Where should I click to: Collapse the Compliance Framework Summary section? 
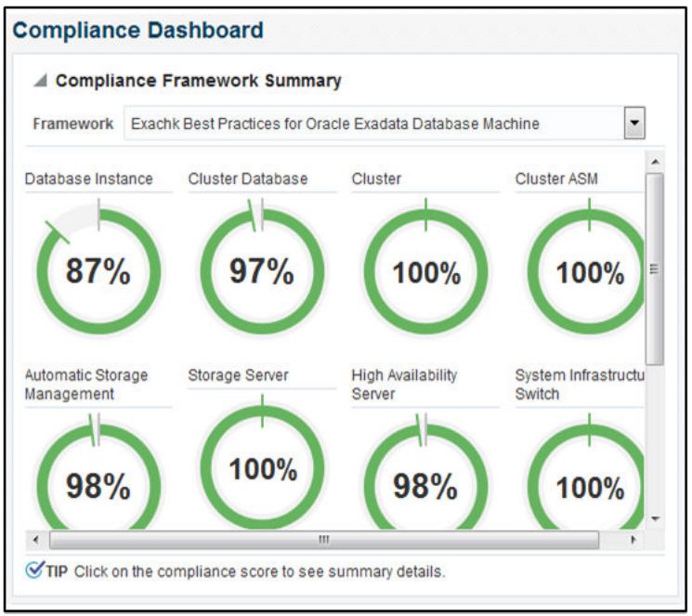(40, 81)
